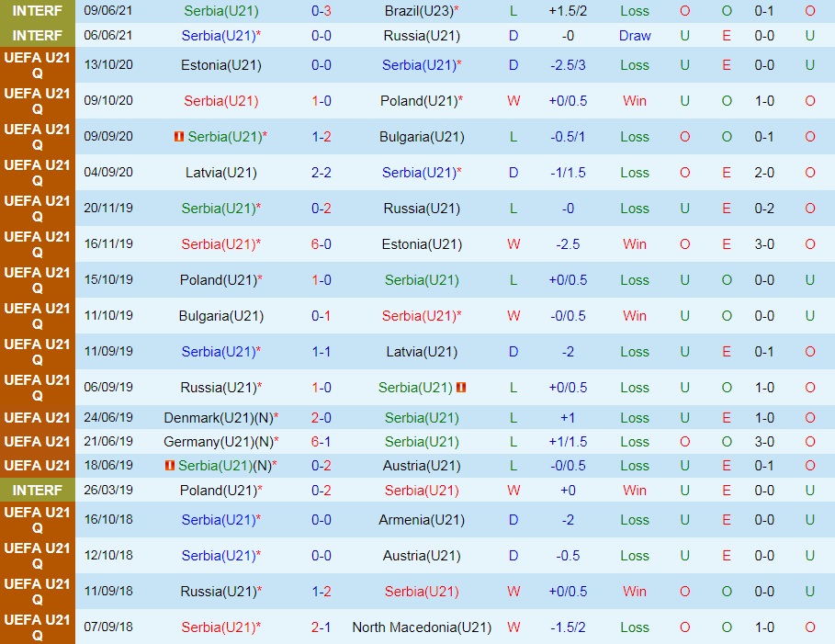Viewport: 835px width, 644px height.
Task: Click red card icon in Russia 1-0 Serbia row
Action: click(x=461, y=388)
